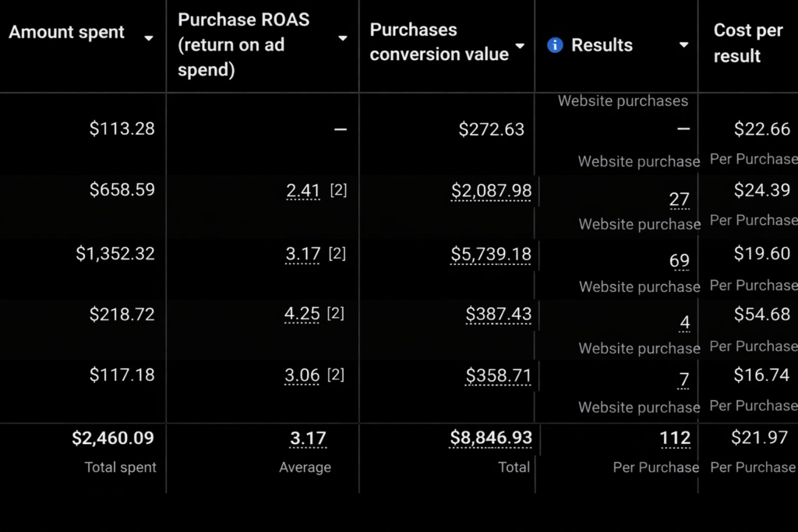Image resolution: width=798 pixels, height=532 pixels.
Task: Click the 27 website purchases result
Action: 679,199
